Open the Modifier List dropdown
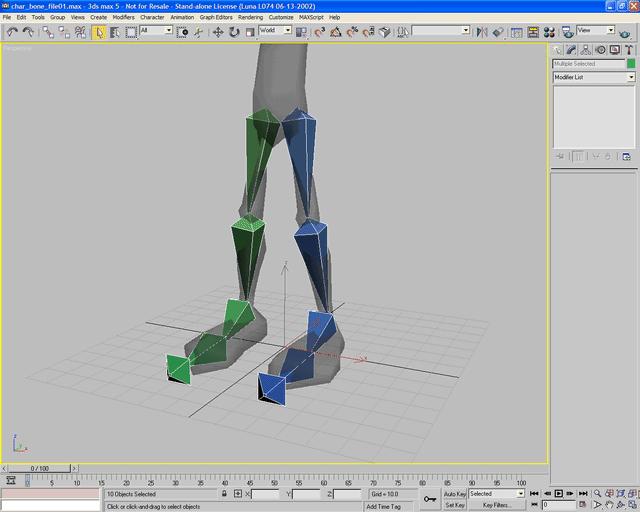The image size is (640, 512). [x=594, y=77]
